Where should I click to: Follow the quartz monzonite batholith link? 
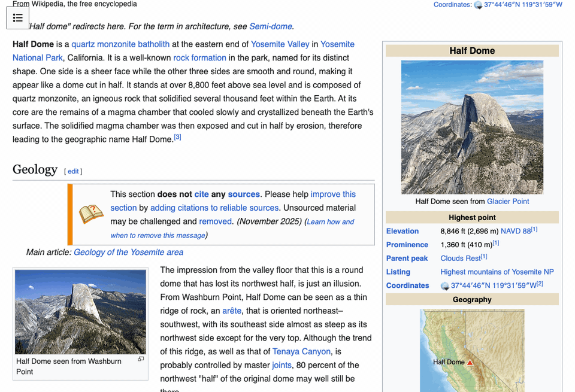tap(120, 44)
